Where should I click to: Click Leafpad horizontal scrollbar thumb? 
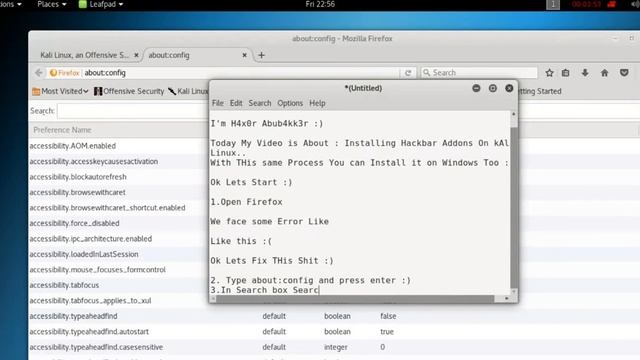pos(355,299)
